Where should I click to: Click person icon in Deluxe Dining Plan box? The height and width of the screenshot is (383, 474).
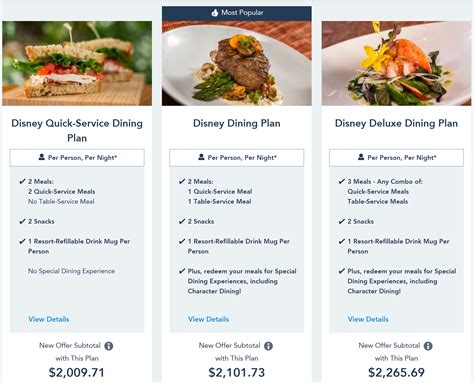pos(361,157)
